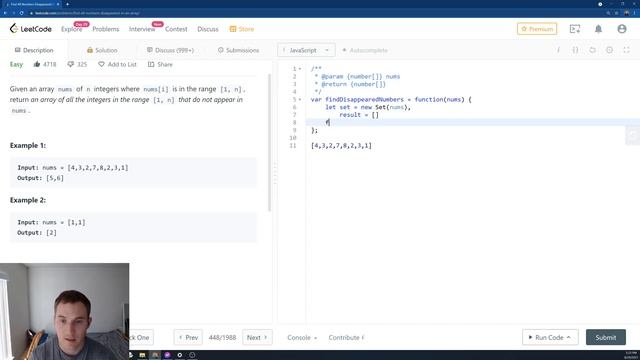This screenshot has height=360, width=640.
Task: Open the Explore menu item
Action: [x=71, y=29]
